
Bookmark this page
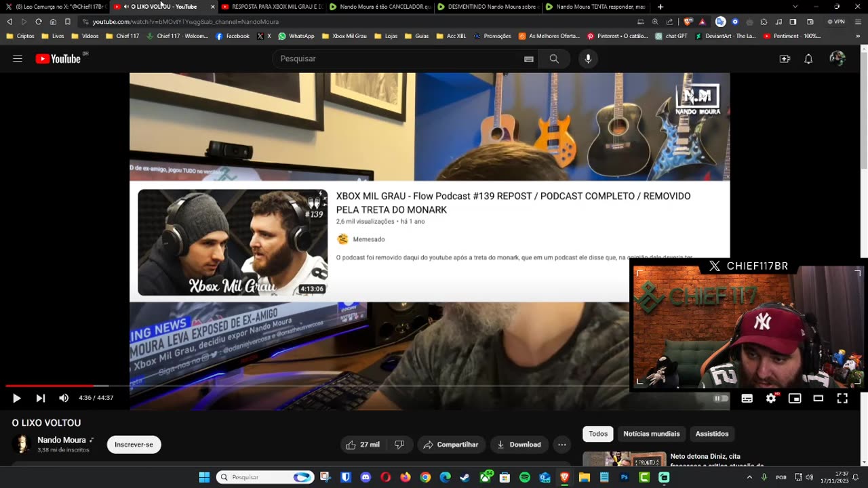point(67,22)
